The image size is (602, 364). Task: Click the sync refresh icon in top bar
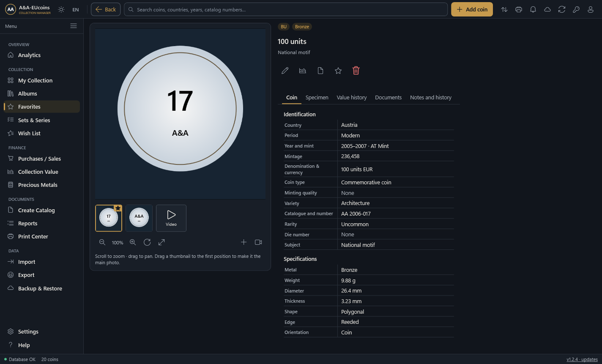pyautogui.click(x=562, y=9)
